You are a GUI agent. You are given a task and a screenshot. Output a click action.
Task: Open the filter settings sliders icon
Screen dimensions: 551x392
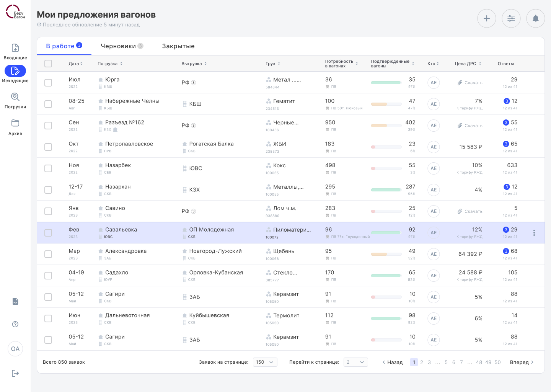tap(511, 18)
